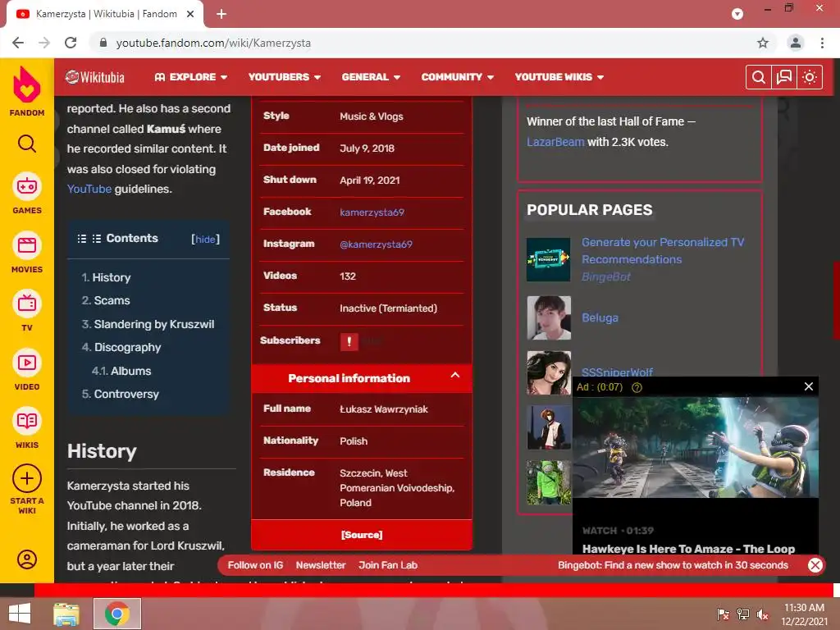Click the Beluga thumbnail image
This screenshot has height=630, width=840.
(549, 317)
